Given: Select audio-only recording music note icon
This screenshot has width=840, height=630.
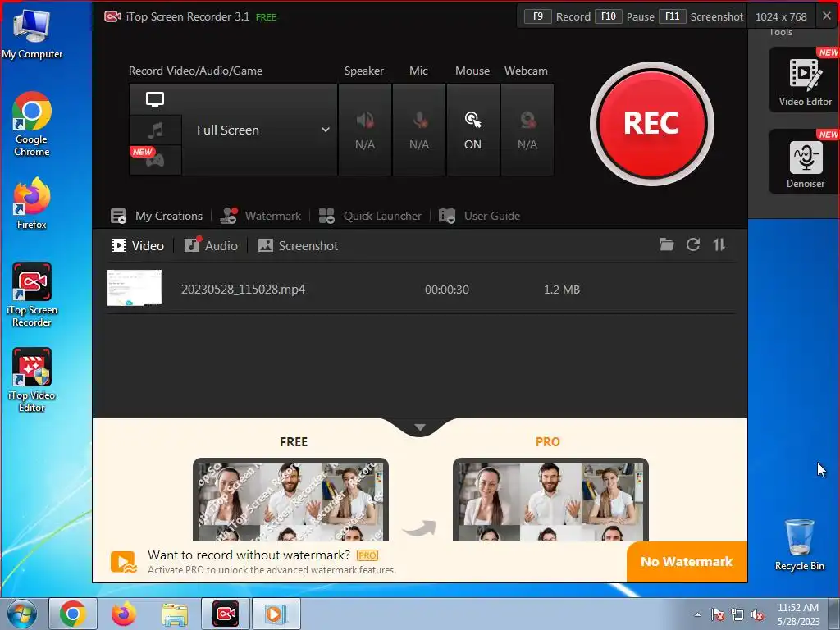Looking at the screenshot, I should (155, 130).
